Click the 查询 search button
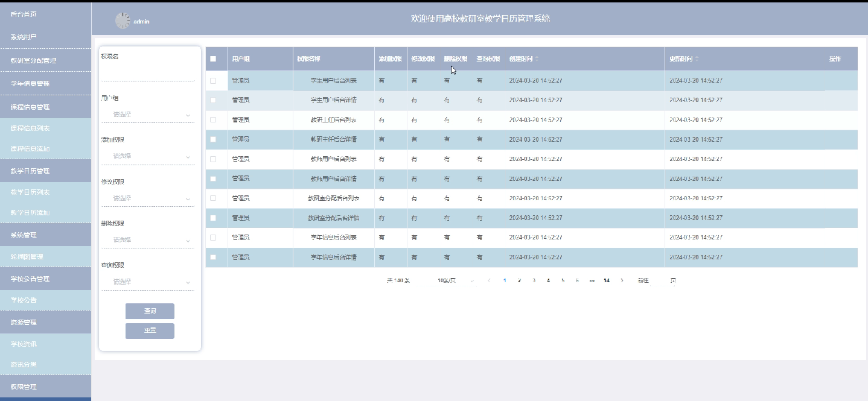The height and width of the screenshot is (401, 868). (x=150, y=311)
